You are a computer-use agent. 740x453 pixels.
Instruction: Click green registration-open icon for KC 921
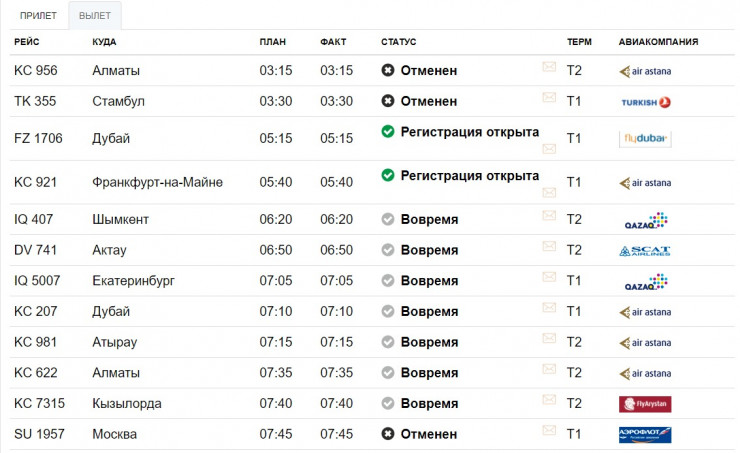pyautogui.click(x=388, y=175)
